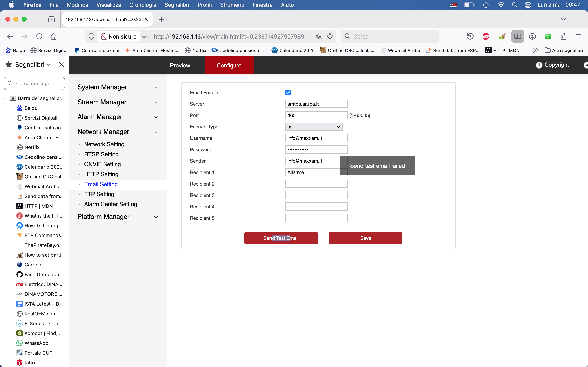The width and height of the screenshot is (588, 367).
Task: Click the translate page icon in the URL bar
Action: [x=318, y=36]
